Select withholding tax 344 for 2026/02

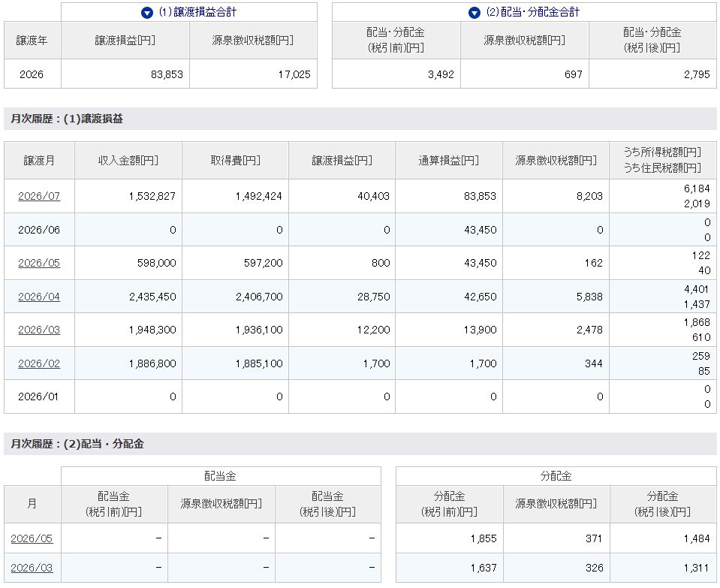tap(594, 363)
